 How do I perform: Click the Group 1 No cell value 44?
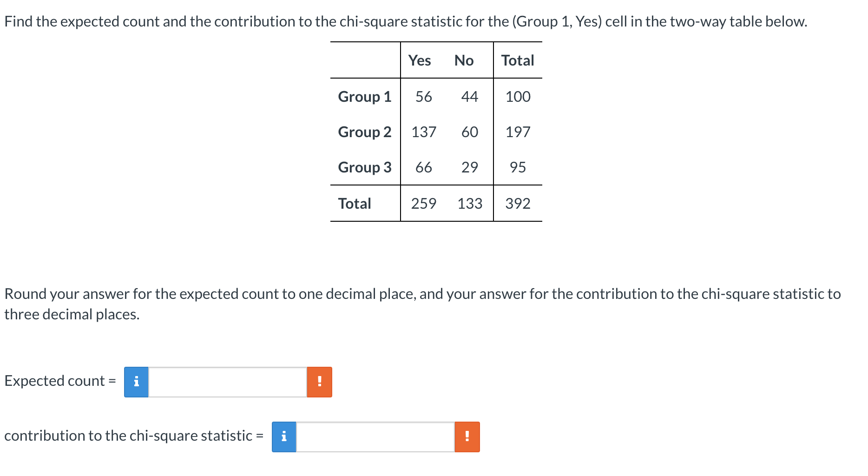[x=470, y=97]
